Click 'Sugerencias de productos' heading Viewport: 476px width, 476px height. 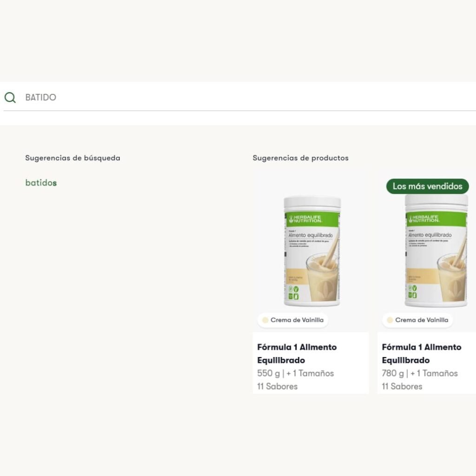pyautogui.click(x=301, y=158)
